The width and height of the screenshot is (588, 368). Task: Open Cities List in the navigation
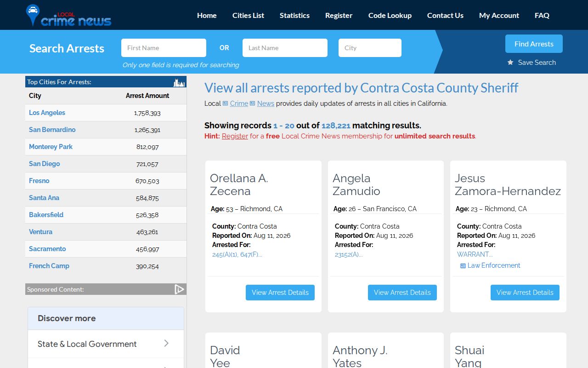point(248,15)
